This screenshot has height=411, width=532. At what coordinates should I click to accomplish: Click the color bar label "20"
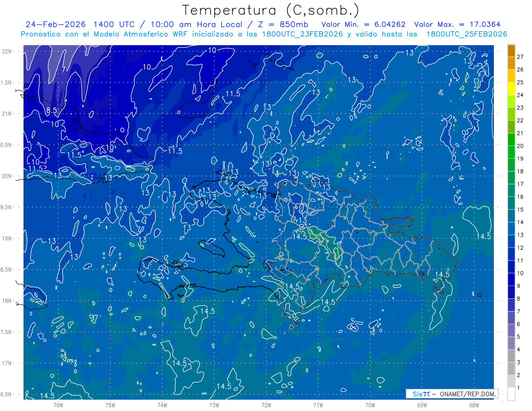[x=520, y=146]
